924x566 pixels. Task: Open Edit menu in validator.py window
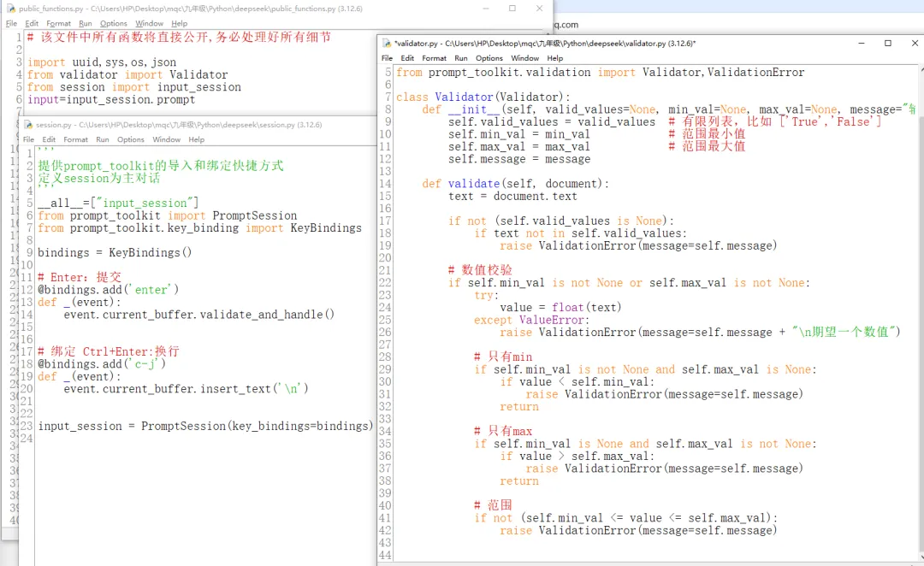tap(407, 58)
